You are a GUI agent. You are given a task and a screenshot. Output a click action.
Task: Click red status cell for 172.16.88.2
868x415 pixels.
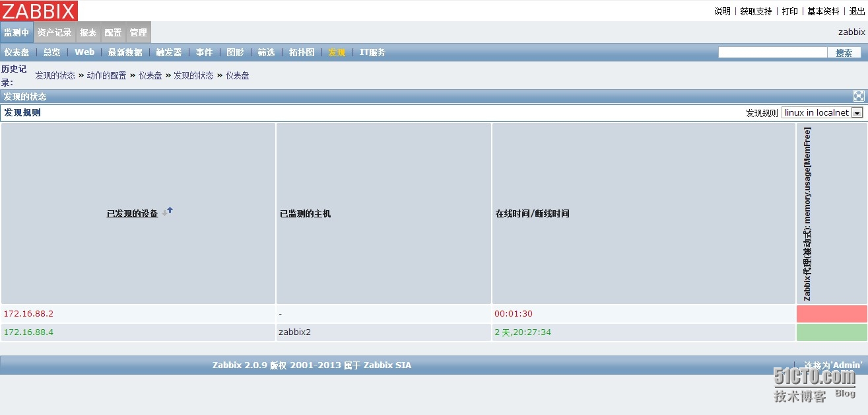pyautogui.click(x=832, y=314)
